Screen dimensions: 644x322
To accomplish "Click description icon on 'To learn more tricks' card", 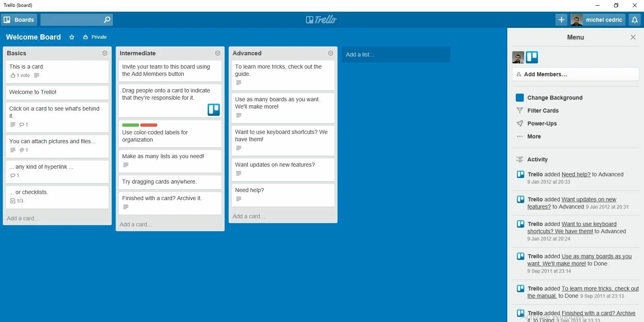I will pos(239,83).
